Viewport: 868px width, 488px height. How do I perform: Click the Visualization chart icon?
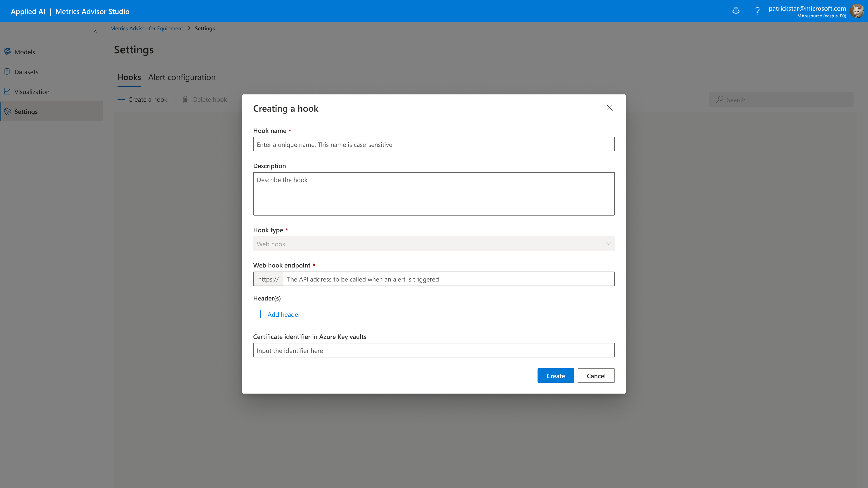click(x=7, y=91)
